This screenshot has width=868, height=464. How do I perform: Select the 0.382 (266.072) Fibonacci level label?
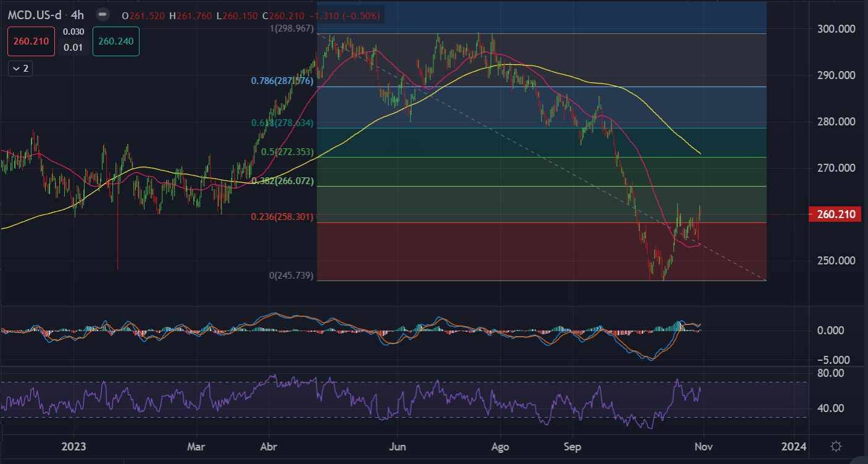(x=283, y=182)
